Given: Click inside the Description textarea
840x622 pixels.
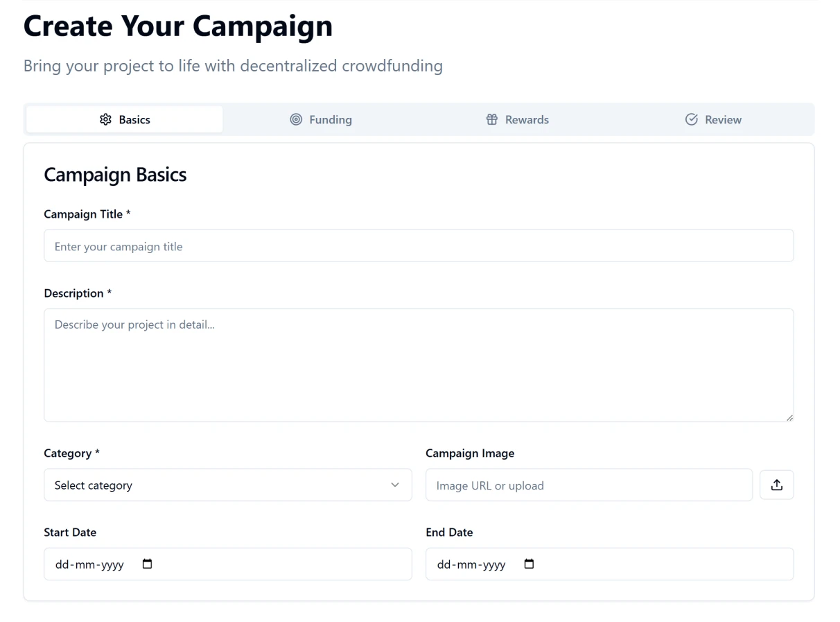Looking at the screenshot, I should tap(419, 364).
